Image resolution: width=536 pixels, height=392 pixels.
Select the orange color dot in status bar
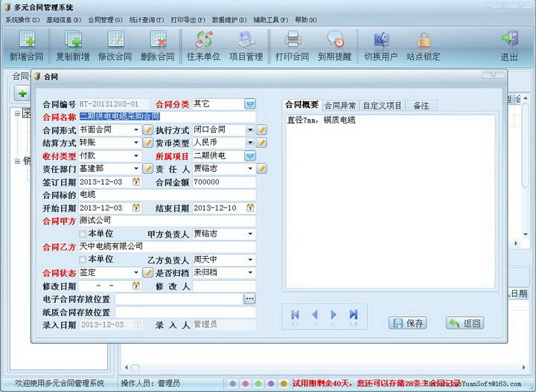click(x=283, y=384)
